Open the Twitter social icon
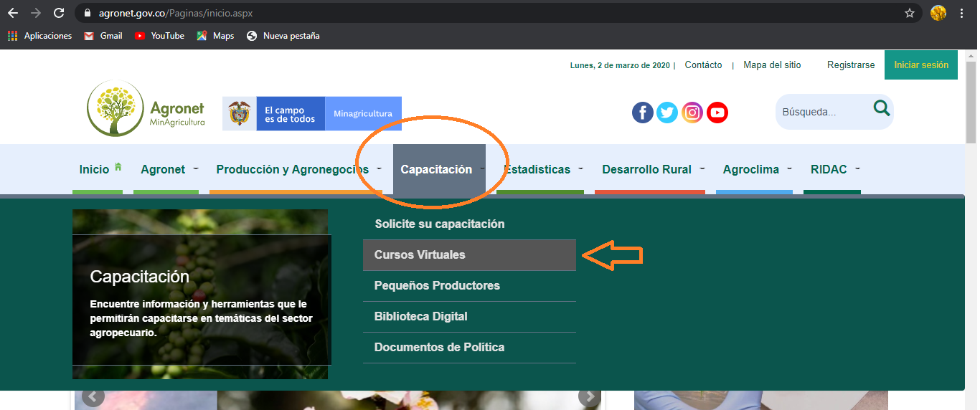Viewport: 980px width, 410px height. 667,113
